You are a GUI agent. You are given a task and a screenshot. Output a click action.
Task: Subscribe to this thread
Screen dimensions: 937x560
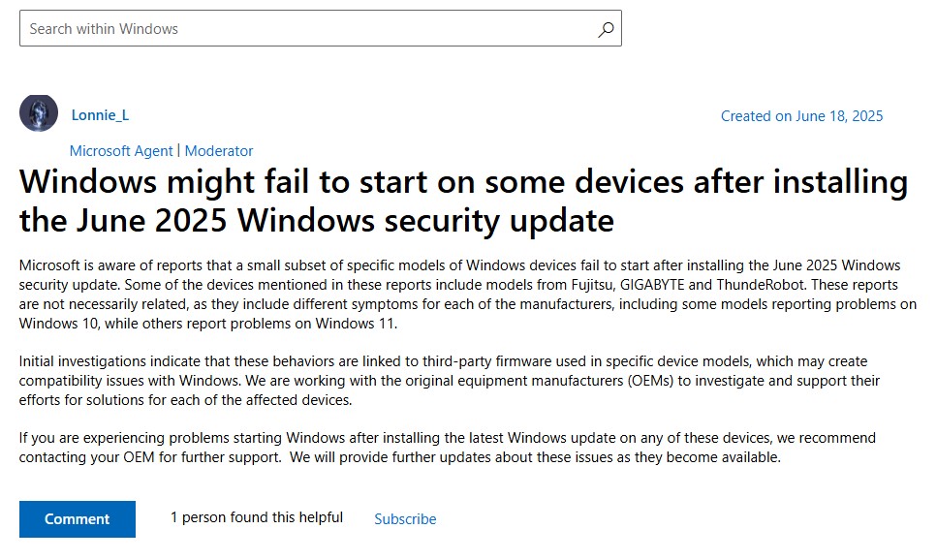(x=405, y=519)
